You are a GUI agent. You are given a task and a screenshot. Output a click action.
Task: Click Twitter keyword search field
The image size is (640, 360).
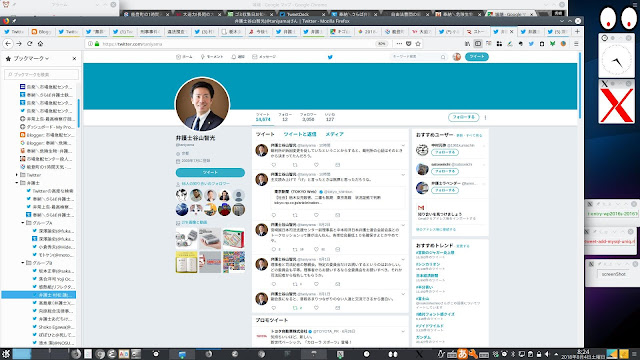click(x=418, y=57)
